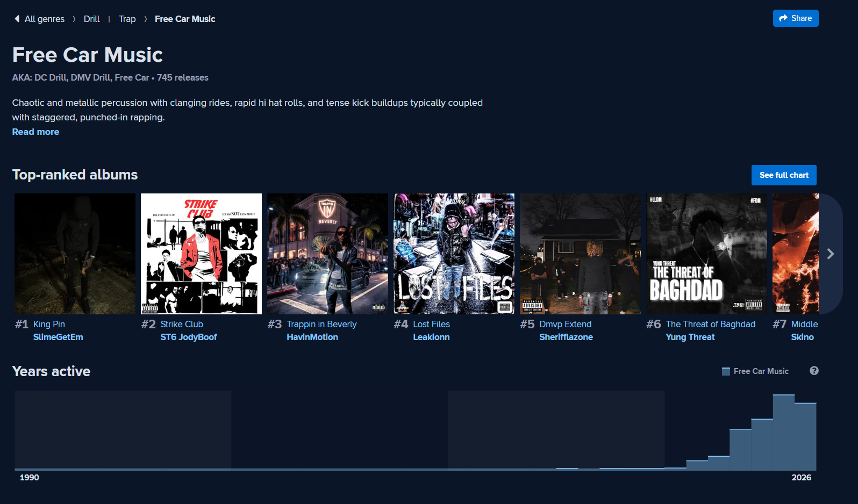Expand description with Read more
Image resolution: width=858 pixels, height=504 pixels.
[x=35, y=132]
